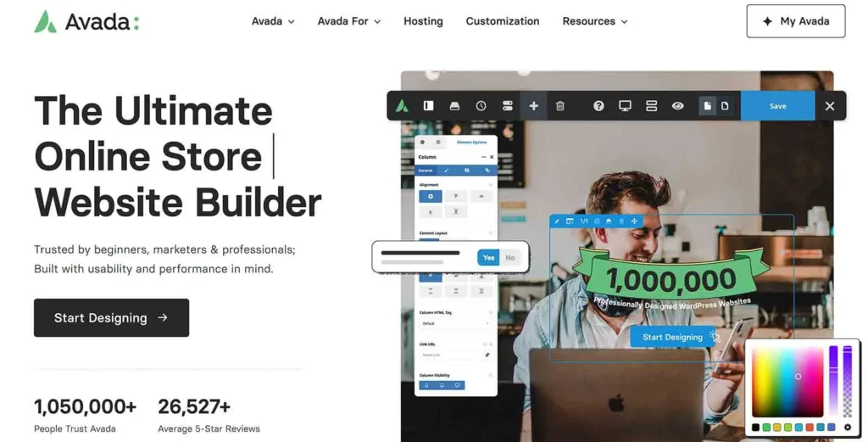Select the No option in toggle
This screenshot has height=442, width=868.
click(x=510, y=258)
